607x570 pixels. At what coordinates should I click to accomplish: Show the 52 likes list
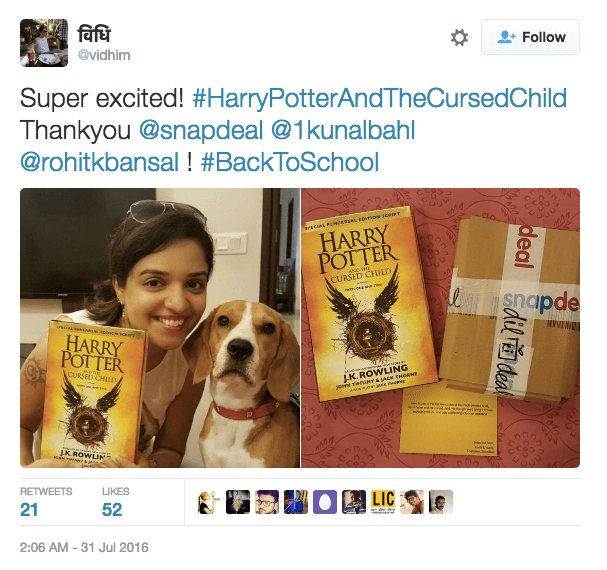[116, 502]
